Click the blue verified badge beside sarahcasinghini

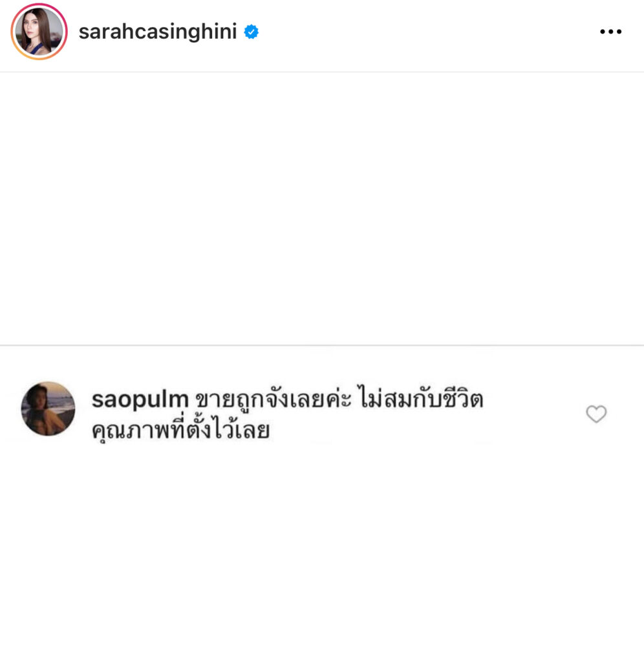(252, 32)
